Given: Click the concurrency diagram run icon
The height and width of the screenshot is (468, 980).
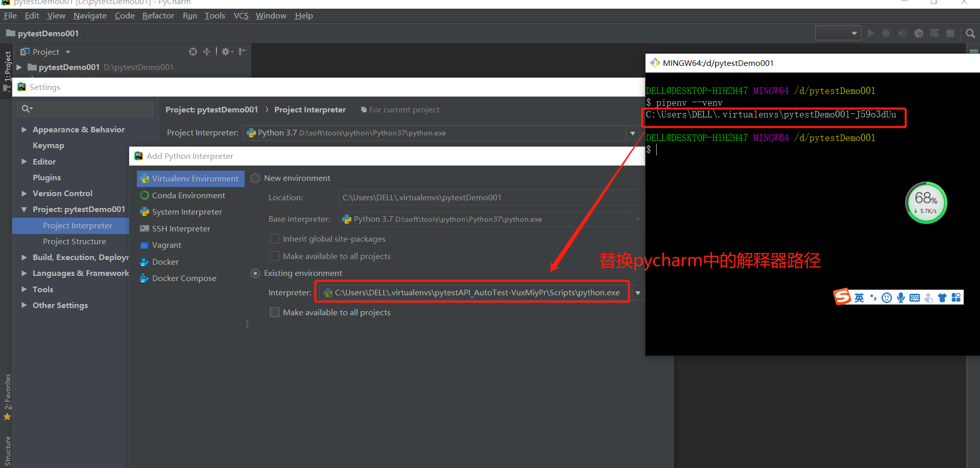Looking at the screenshot, I should (935, 33).
